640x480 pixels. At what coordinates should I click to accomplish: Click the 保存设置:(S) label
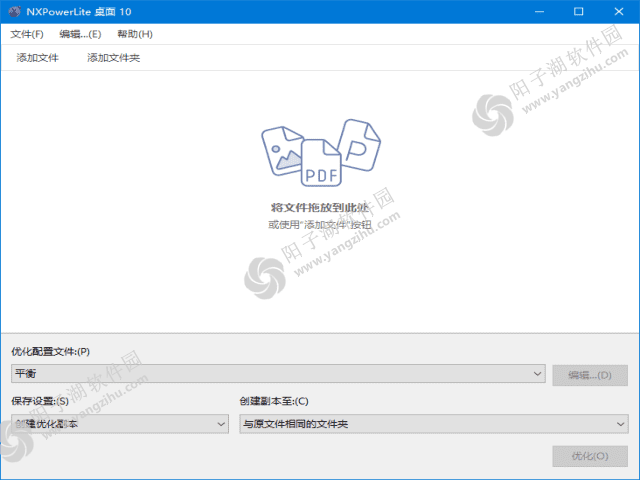40,401
